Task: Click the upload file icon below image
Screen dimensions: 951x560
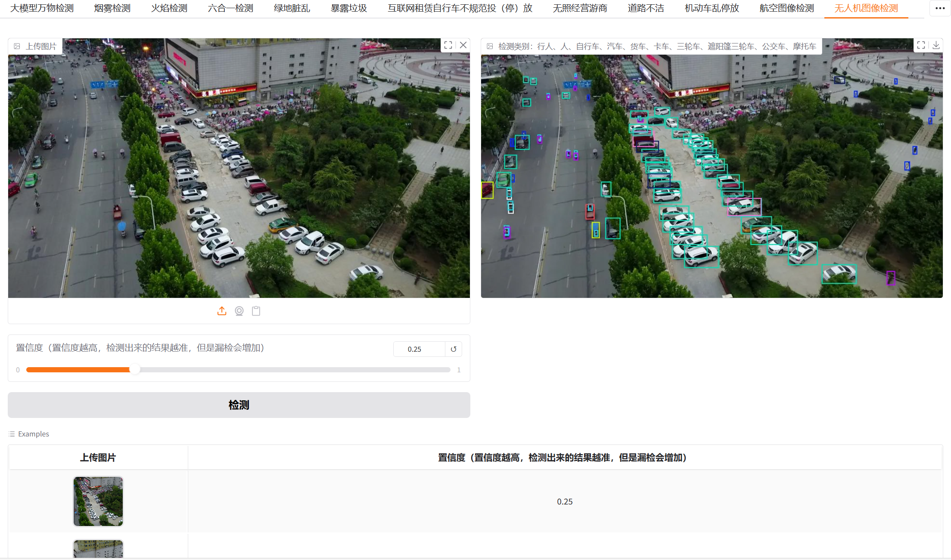Action: (x=222, y=311)
